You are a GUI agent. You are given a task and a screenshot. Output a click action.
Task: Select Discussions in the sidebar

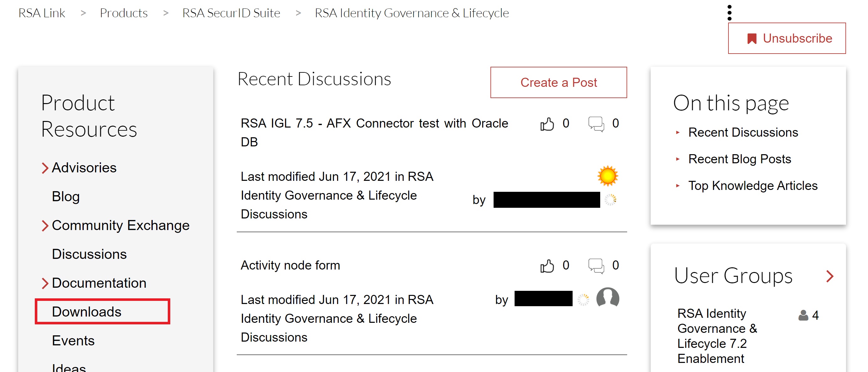tap(89, 254)
